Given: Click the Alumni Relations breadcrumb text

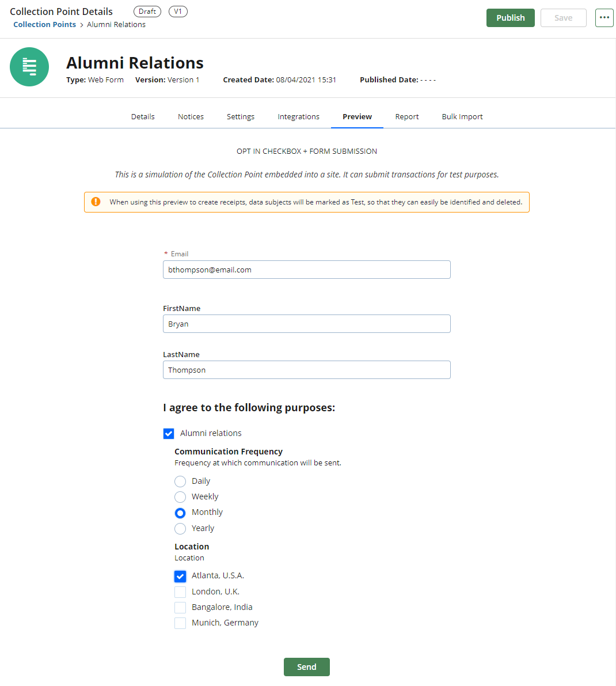Looking at the screenshot, I should [x=116, y=25].
